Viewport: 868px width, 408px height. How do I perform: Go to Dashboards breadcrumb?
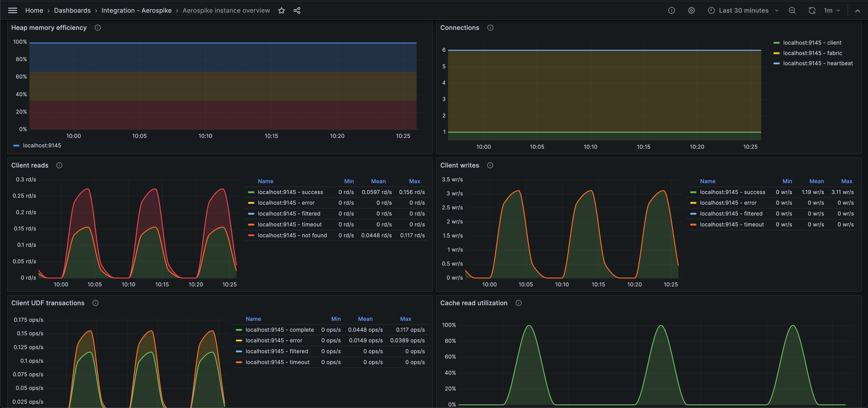coord(72,10)
